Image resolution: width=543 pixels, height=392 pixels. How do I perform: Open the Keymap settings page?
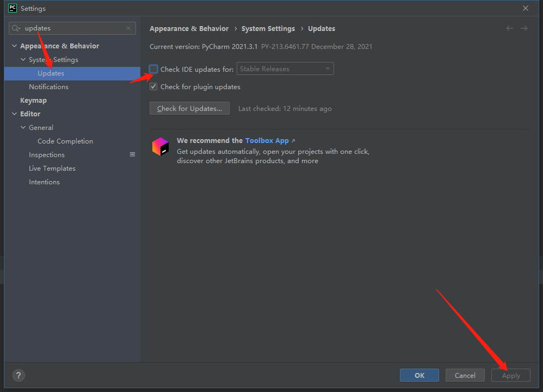point(33,101)
